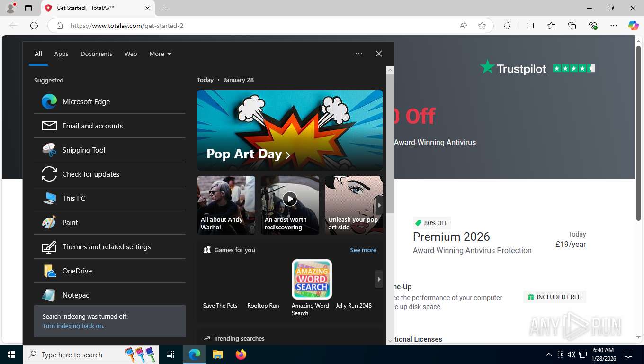Play An artist worth rediscovering video
The height and width of the screenshot is (364, 644).
click(290, 205)
